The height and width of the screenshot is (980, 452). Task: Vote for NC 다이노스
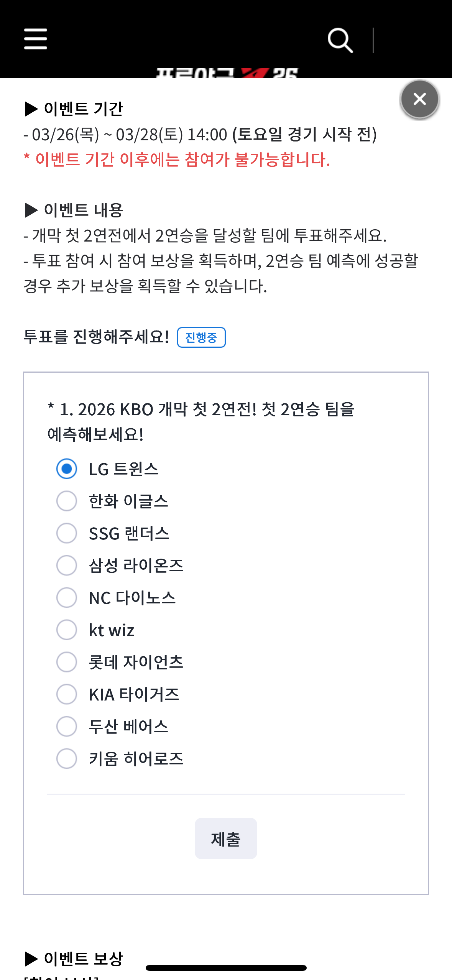tap(67, 598)
